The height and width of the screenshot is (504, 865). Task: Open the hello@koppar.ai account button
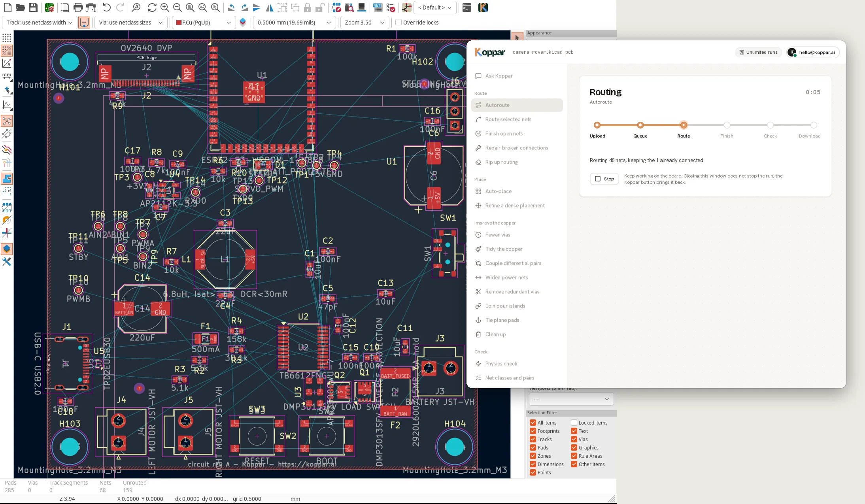[x=812, y=52]
